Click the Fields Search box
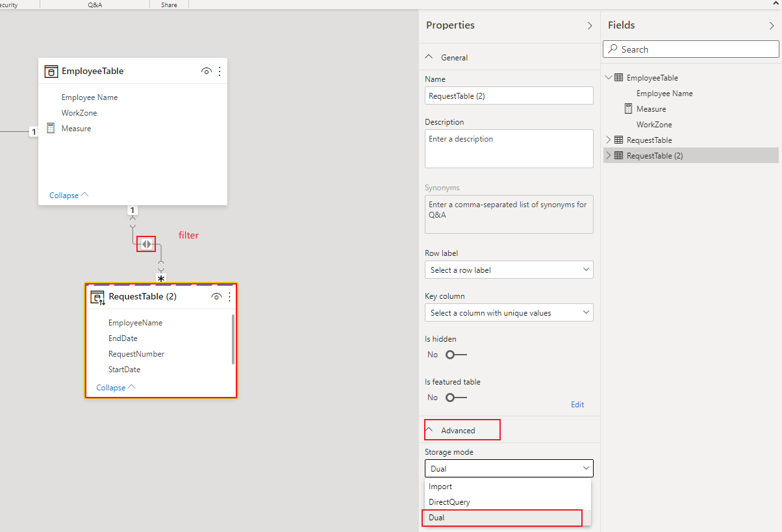782x532 pixels. (x=691, y=49)
